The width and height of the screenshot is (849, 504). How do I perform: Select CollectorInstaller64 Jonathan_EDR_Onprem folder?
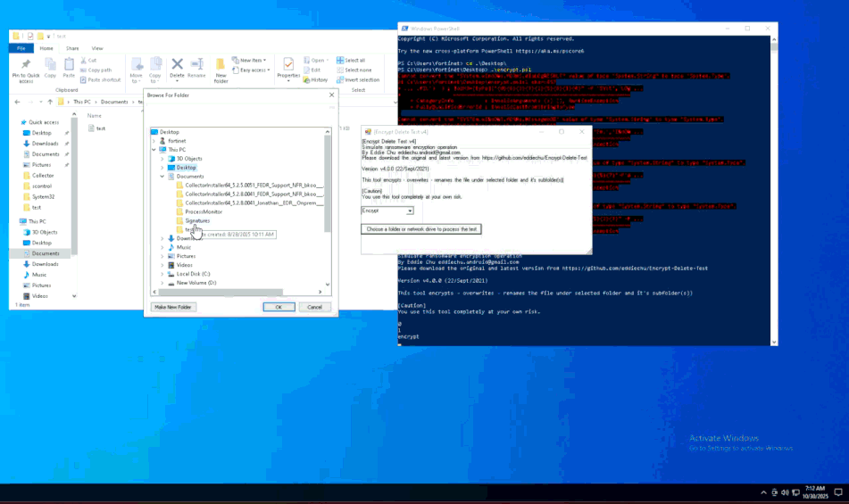pos(250,202)
